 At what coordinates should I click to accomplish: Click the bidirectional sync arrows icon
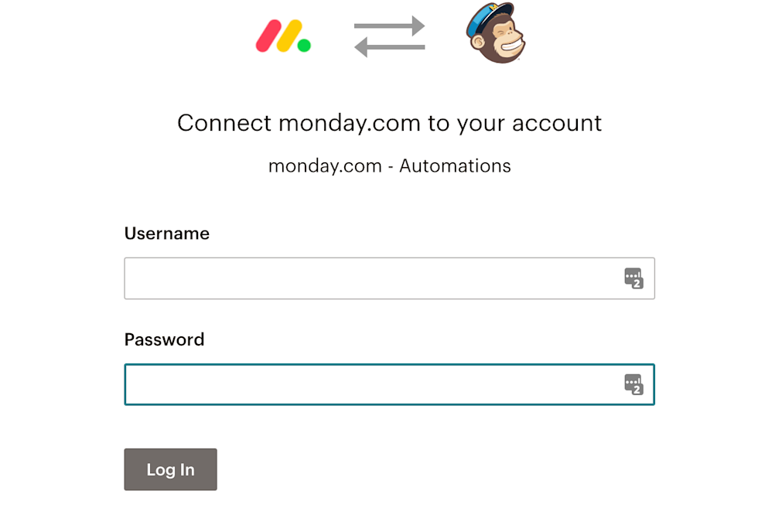389,36
